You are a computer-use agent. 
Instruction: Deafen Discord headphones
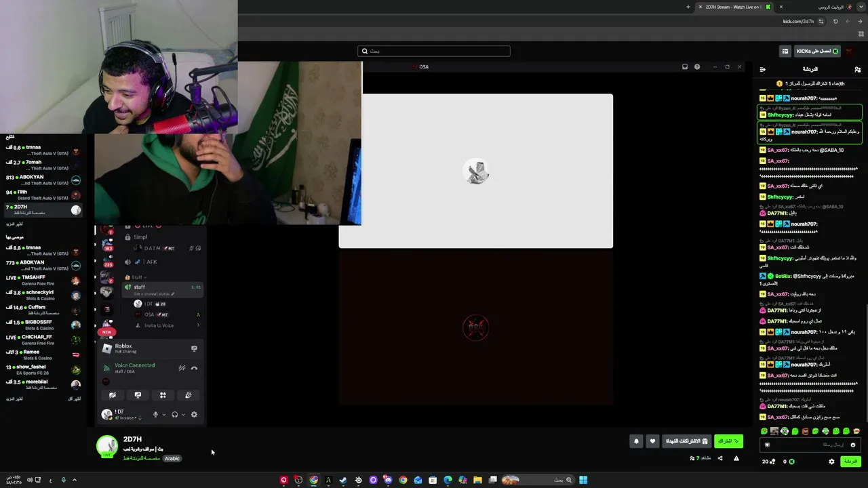click(x=174, y=415)
